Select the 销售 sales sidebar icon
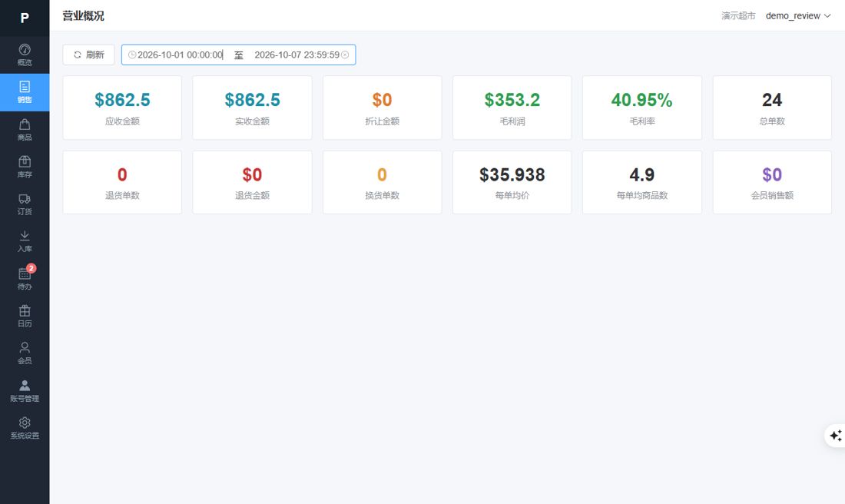Screen dimensions: 845x504 pyautogui.click(x=25, y=92)
